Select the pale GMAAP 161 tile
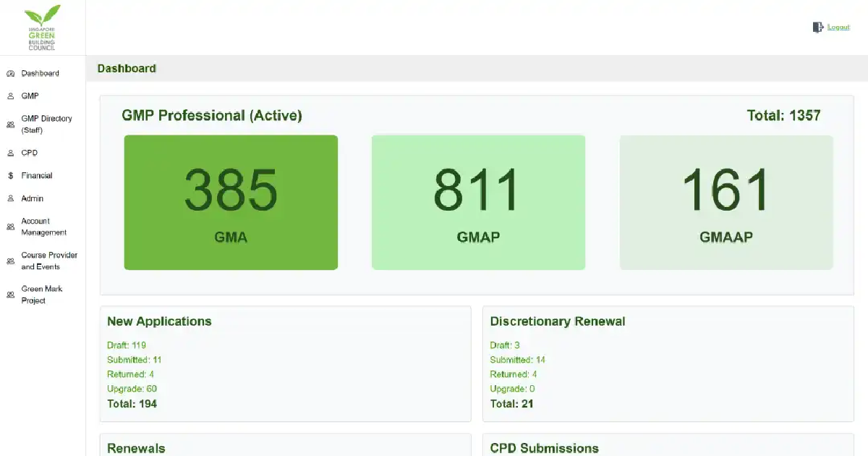The width and height of the screenshot is (868, 456). click(x=726, y=203)
